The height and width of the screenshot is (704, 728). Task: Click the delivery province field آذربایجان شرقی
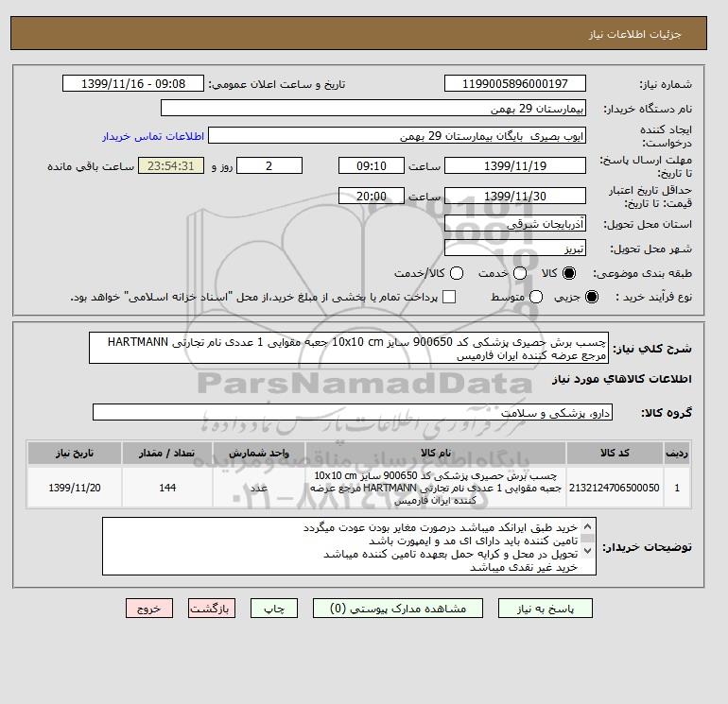515,224
